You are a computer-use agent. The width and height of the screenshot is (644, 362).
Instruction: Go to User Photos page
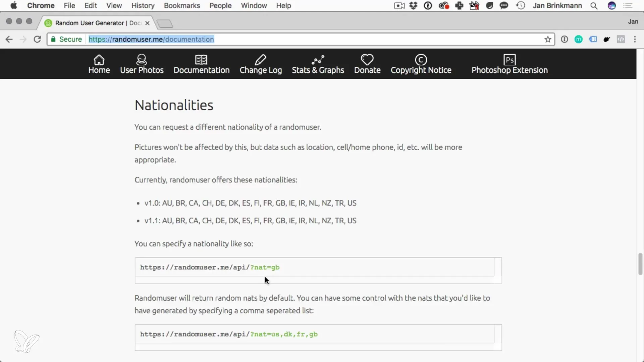pyautogui.click(x=142, y=64)
